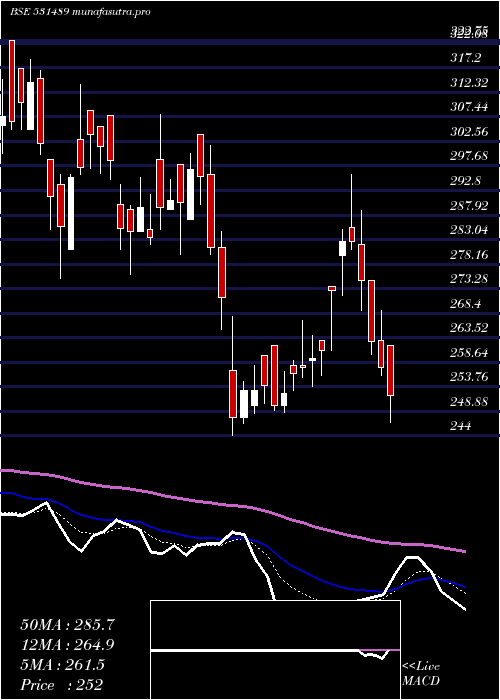500x700 pixels.
Task: Click the 258.64 price axis label
Action: (x=469, y=353)
